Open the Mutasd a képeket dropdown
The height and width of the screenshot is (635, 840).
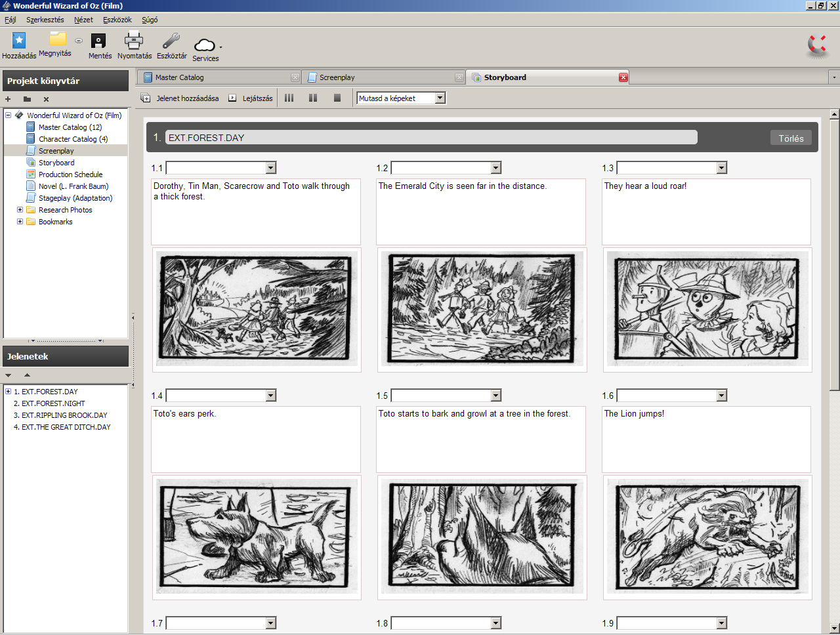point(440,98)
